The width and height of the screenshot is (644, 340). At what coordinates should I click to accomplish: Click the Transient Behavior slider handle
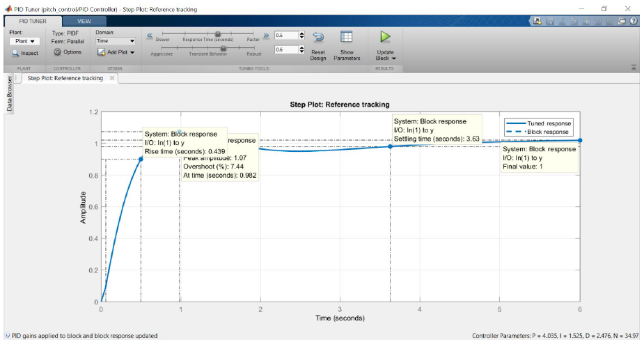click(223, 48)
